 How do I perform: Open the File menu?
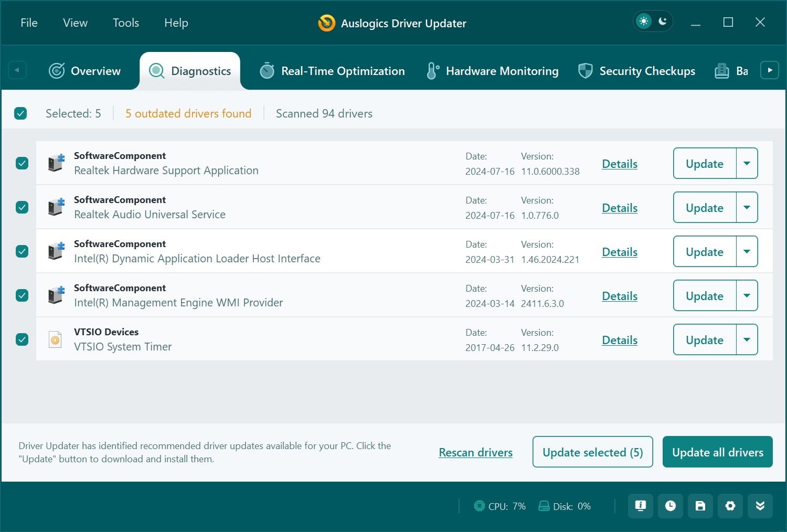point(29,23)
